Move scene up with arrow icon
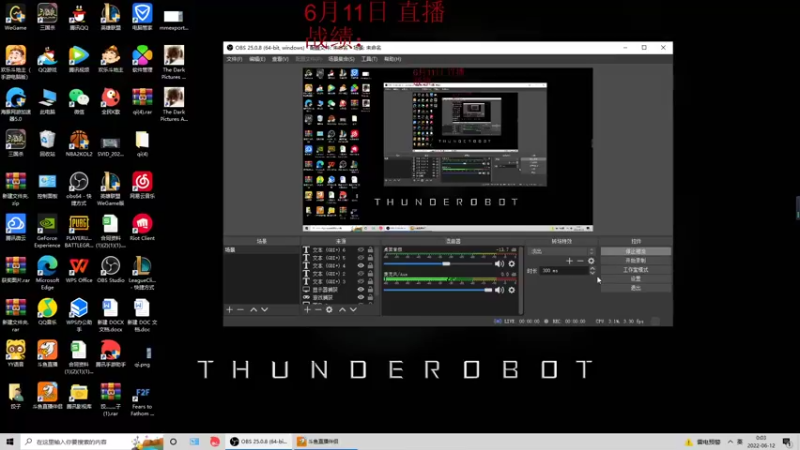Viewport: 800px width, 450px height. (x=254, y=310)
